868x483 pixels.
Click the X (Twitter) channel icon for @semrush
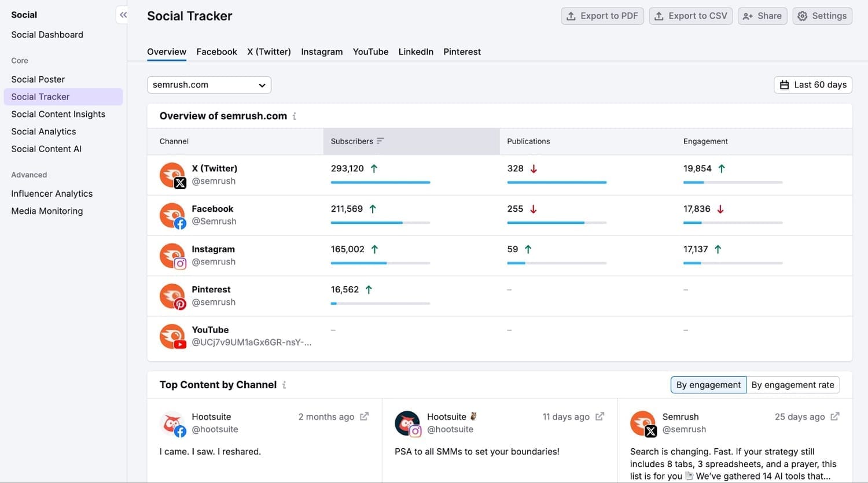[x=172, y=174]
